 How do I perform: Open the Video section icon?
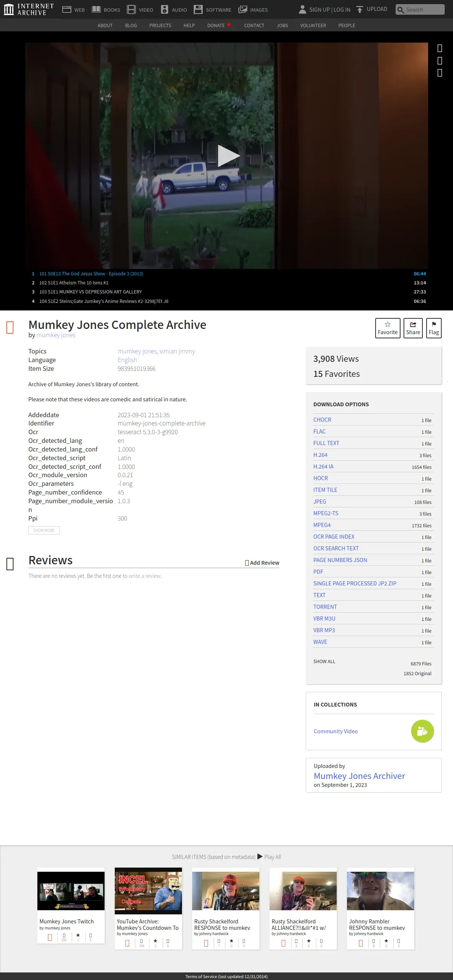tap(131, 9)
